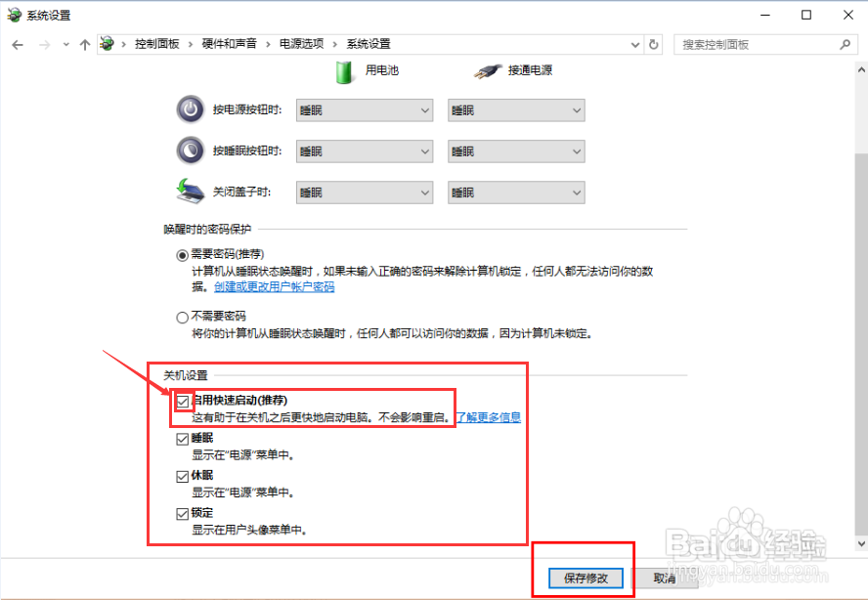Click the 保存修改 button
Screen dimensions: 868x600
583,578
